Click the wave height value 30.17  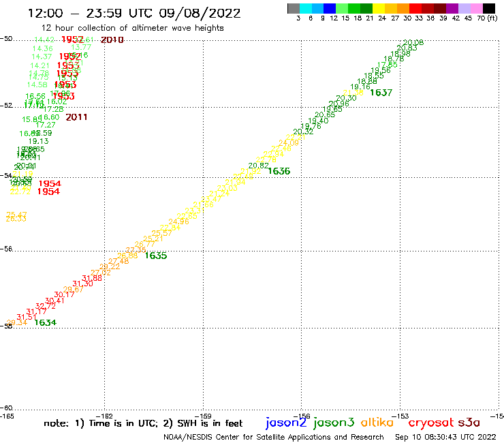click(x=64, y=294)
